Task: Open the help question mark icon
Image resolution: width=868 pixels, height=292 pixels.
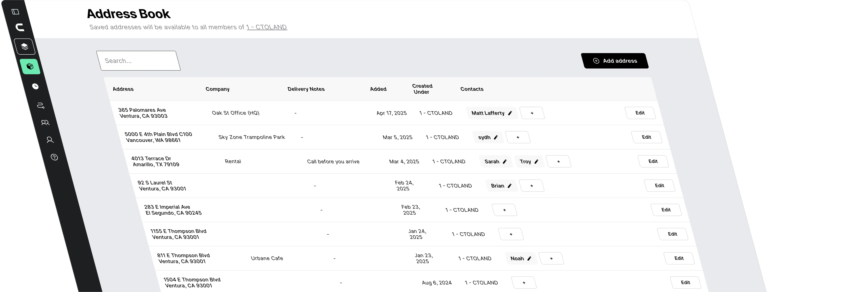Action: tap(54, 157)
